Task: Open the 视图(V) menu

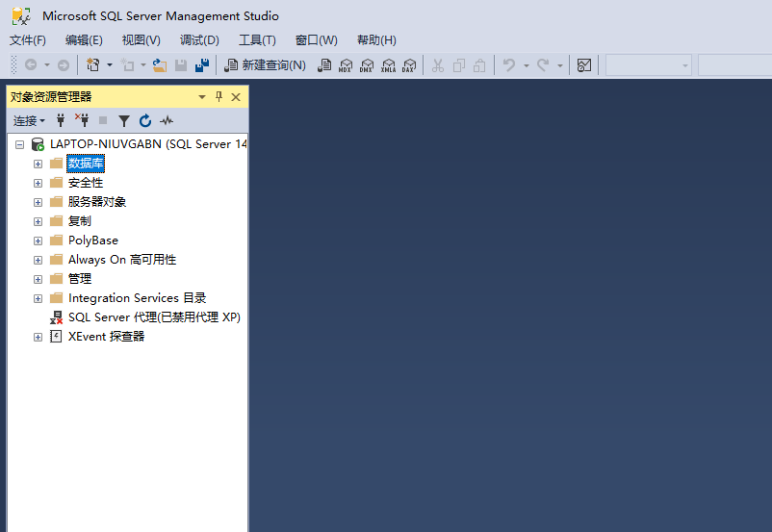Action: click(141, 39)
